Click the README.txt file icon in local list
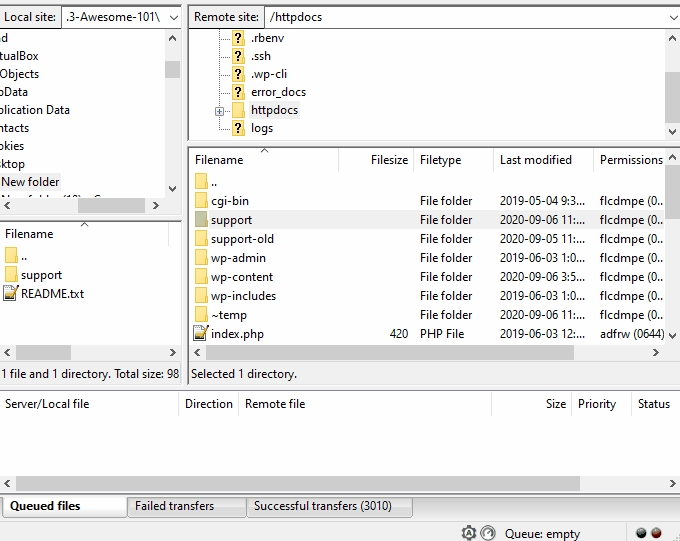 point(11,294)
